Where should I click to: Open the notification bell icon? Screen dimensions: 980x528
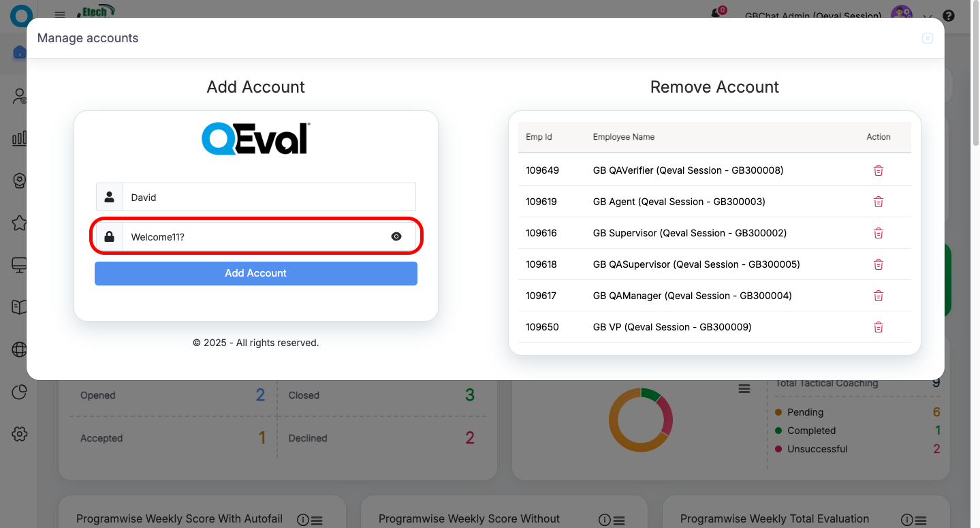tap(716, 13)
